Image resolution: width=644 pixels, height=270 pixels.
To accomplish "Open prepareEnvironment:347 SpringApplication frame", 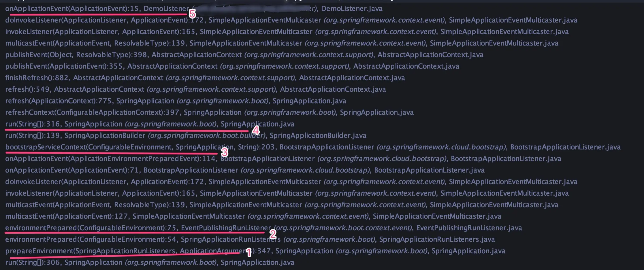I will [255, 251].
